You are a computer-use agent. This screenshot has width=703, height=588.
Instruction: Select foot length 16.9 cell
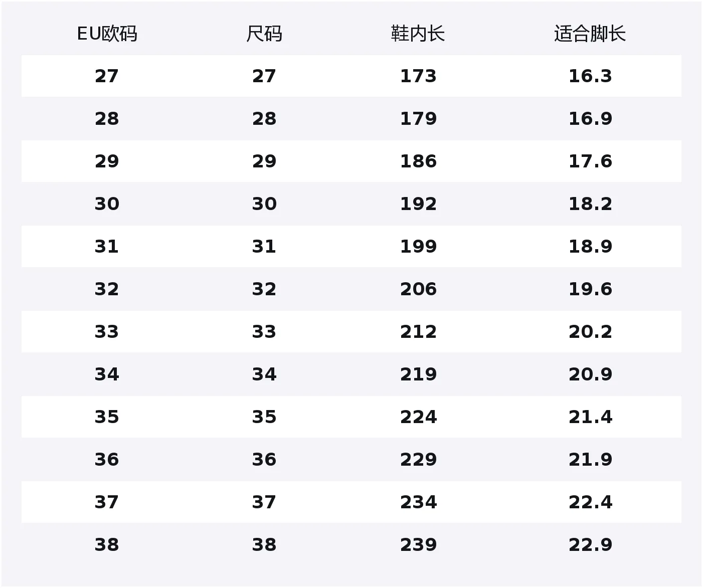[590, 119]
